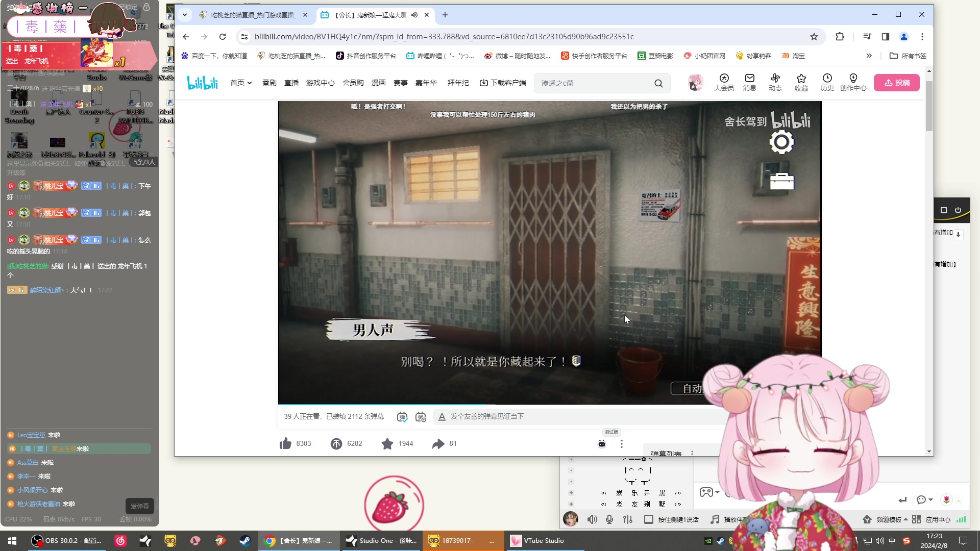Open more options beside the AI assistant
This screenshot has width=980, height=551.
tap(621, 444)
